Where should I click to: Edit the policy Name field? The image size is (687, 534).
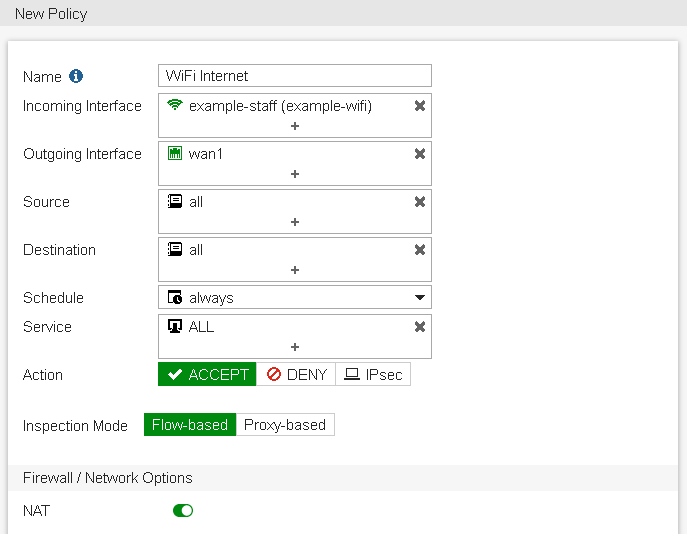295,76
